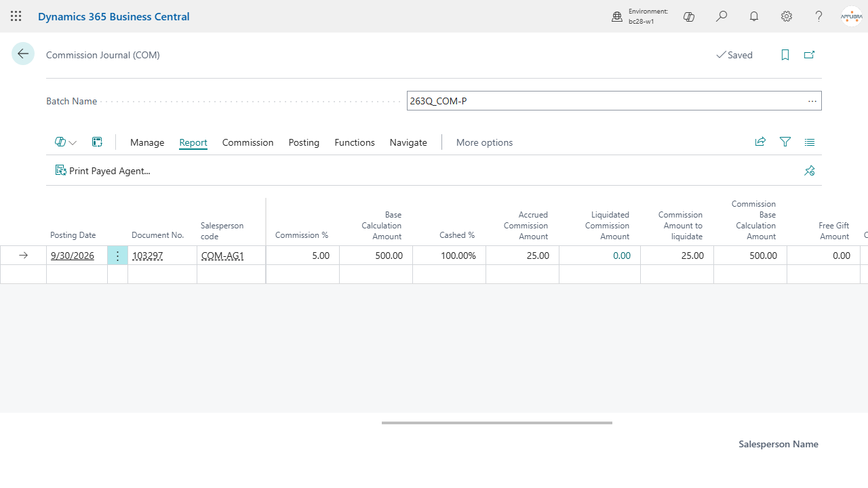The height and width of the screenshot is (488, 868).
Task: Click the horizontal scrollbar
Action: click(x=497, y=422)
